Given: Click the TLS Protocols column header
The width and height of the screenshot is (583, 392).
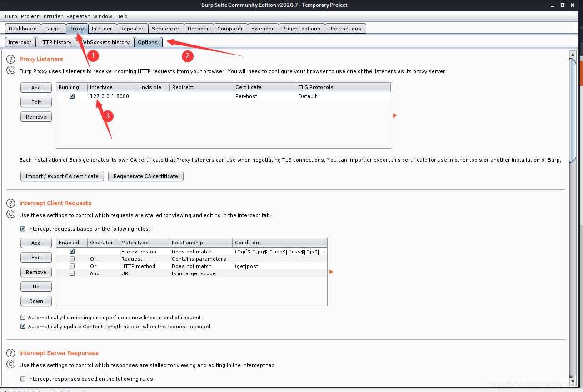Looking at the screenshot, I should pyautogui.click(x=343, y=87).
